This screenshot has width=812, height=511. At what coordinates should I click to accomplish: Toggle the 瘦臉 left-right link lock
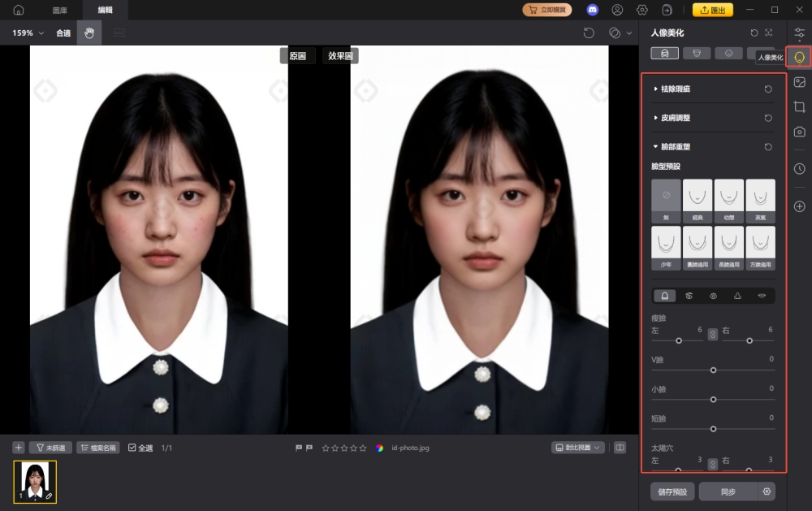pyautogui.click(x=712, y=334)
